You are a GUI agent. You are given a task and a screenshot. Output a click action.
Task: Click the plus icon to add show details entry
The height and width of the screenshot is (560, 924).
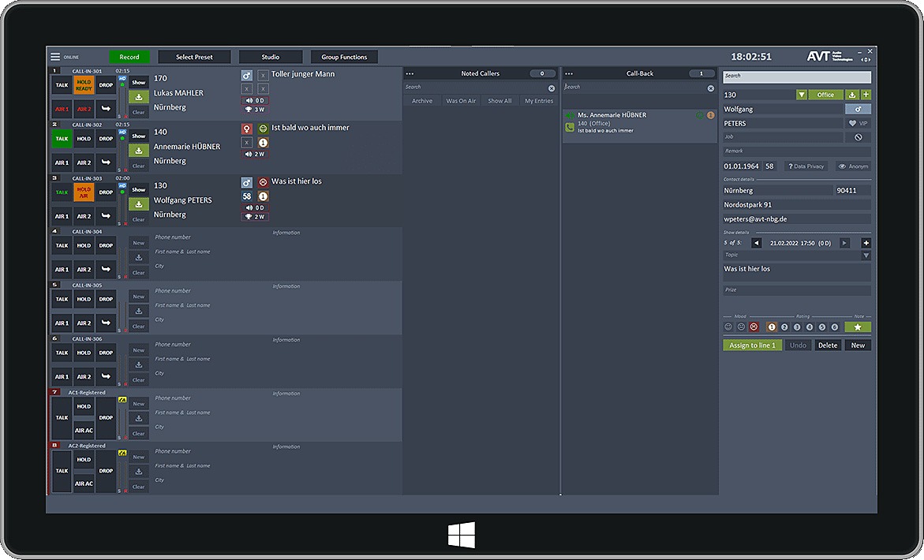pos(866,243)
